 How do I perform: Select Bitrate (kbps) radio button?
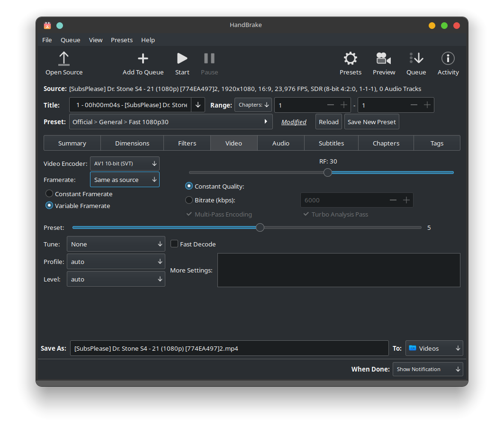tap(189, 200)
